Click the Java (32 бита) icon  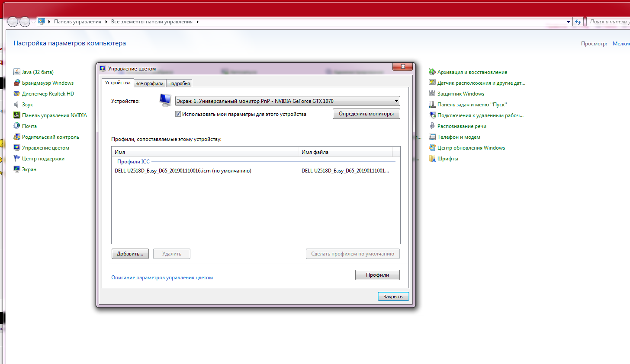click(17, 72)
